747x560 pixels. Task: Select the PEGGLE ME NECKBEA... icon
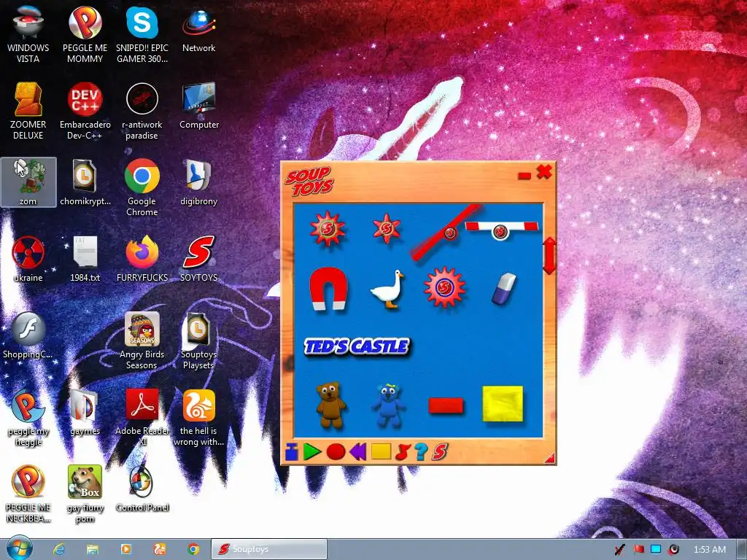(28, 494)
